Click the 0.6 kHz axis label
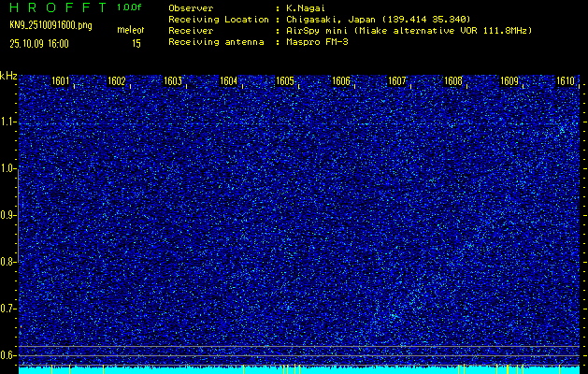The image size is (588, 374). (8, 354)
